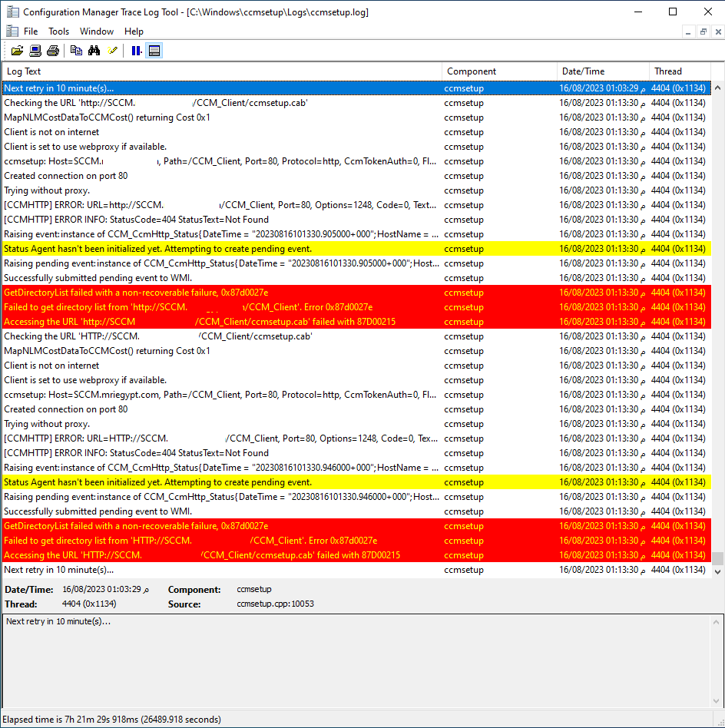725x728 pixels.
Task: Click the log list scroll up arrow
Action: click(717, 88)
